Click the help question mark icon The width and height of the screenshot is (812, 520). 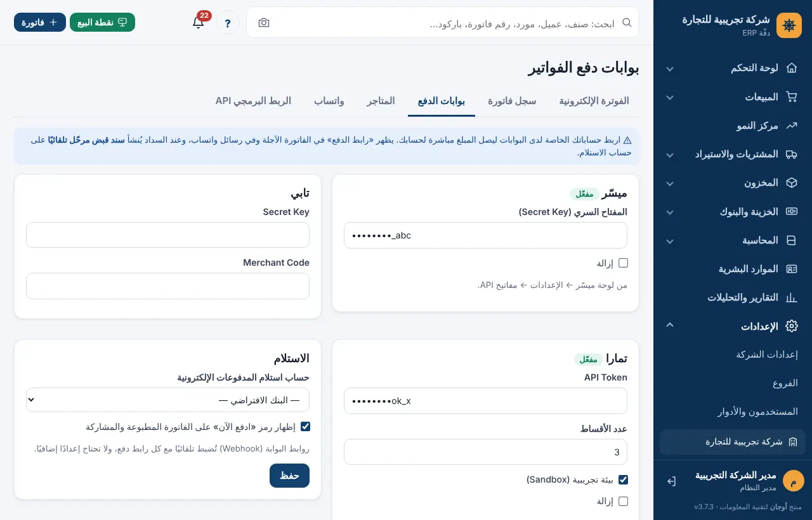point(228,23)
